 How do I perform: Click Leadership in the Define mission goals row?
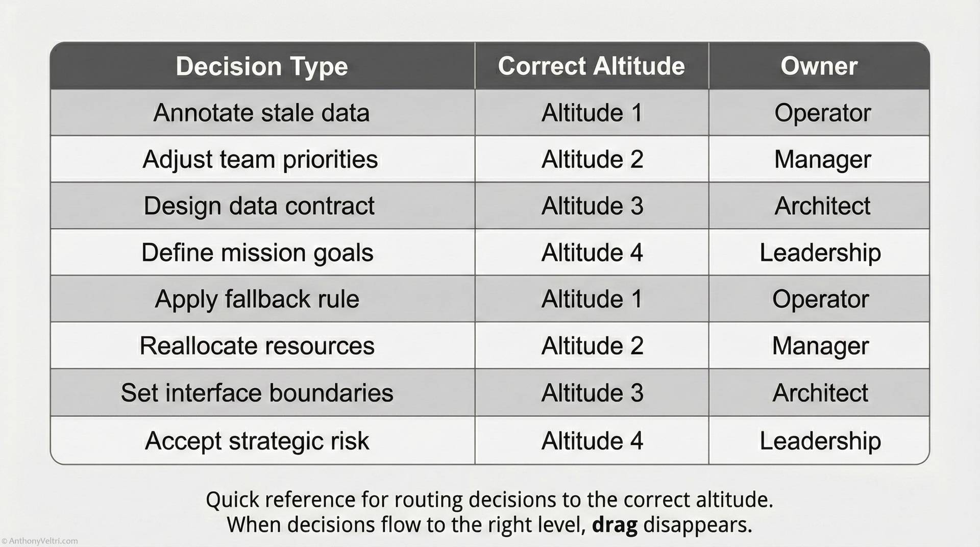[820, 253]
